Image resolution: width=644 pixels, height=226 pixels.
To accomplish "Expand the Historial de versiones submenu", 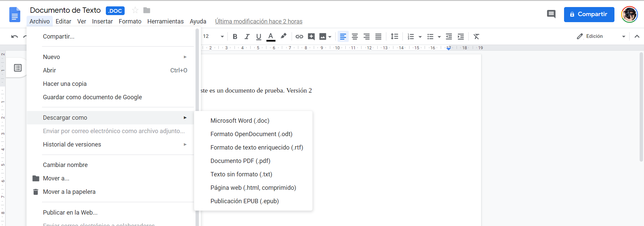I will click(x=111, y=144).
